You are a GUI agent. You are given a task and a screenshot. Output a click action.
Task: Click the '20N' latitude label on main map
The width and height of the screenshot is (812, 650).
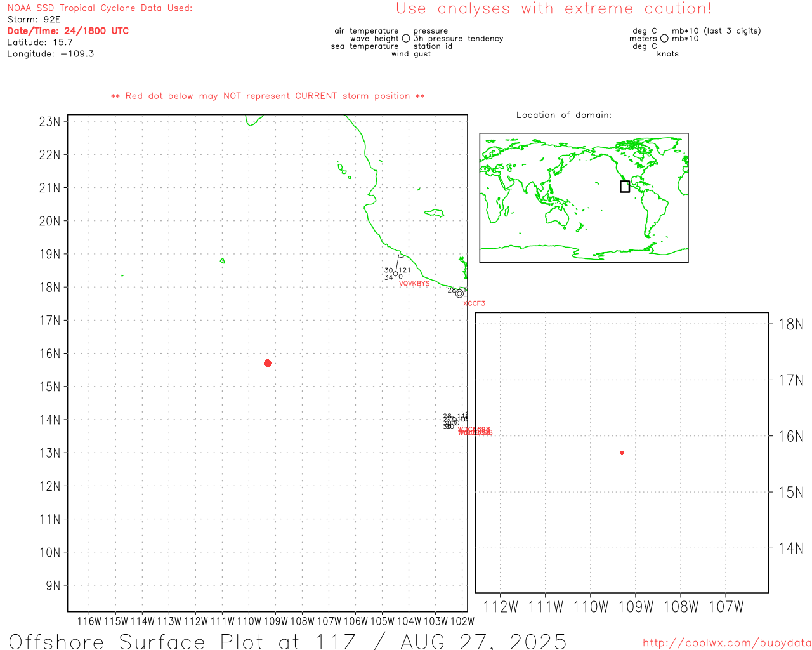[x=49, y=222]
